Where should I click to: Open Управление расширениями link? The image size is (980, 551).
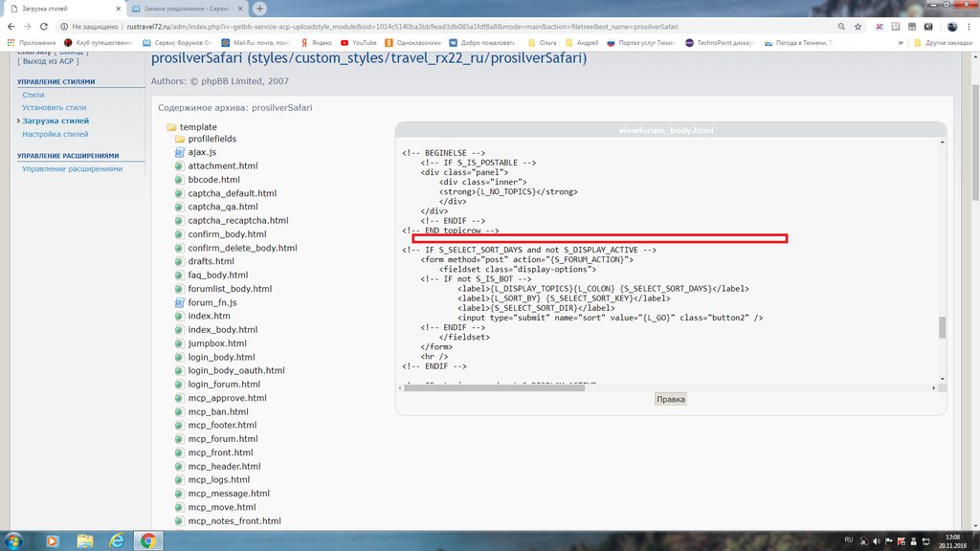pos(72,168)
